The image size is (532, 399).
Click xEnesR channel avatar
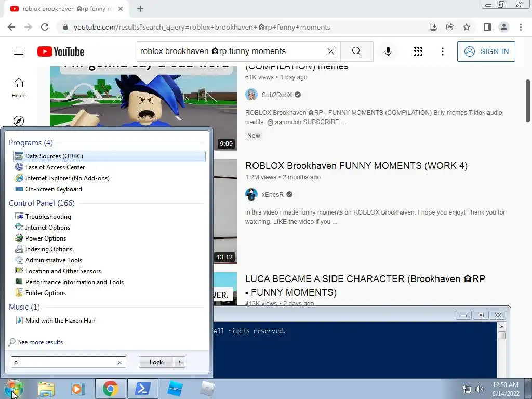tap(251, 194)
